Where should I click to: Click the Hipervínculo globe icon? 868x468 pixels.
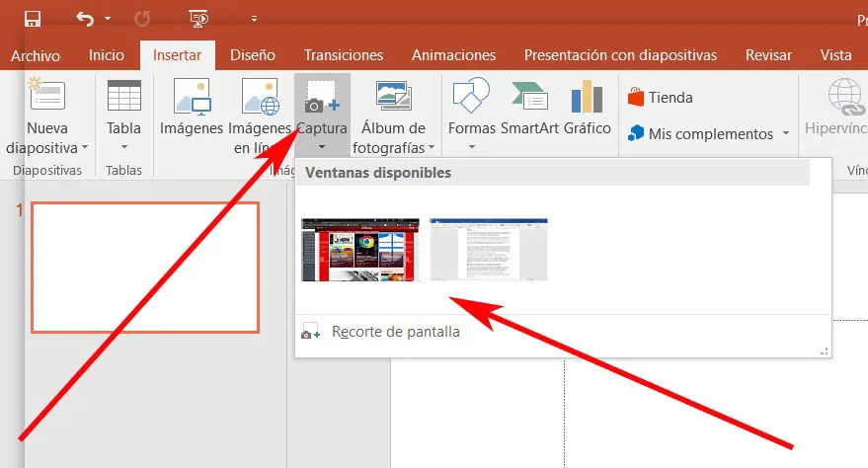click(x=846, y=96)
